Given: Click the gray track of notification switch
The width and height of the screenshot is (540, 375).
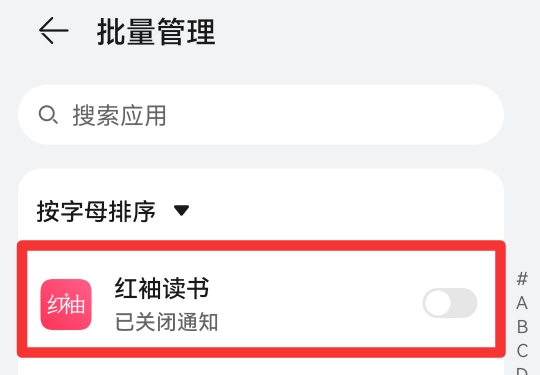Looking at the screenshot, I should click(465, 303).
